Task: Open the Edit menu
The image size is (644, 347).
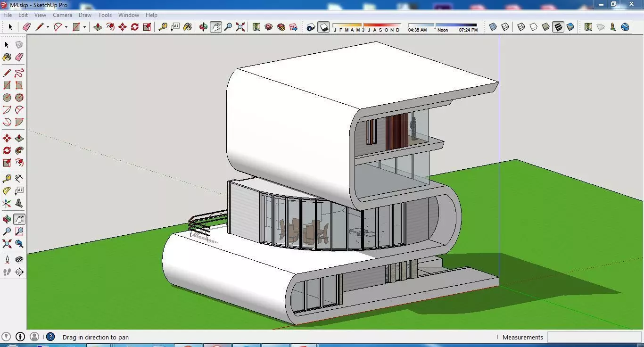Action: pos(23,15)
